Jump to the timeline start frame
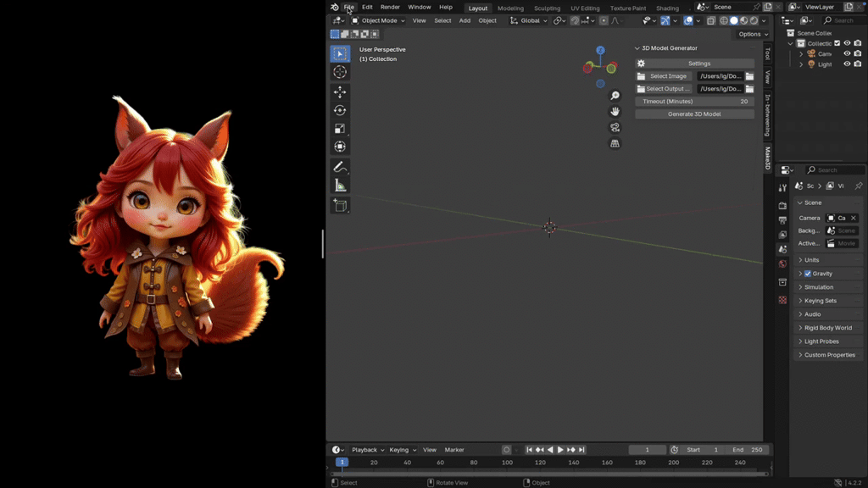The width and height of the screenshot is (868, 488). 529,450
